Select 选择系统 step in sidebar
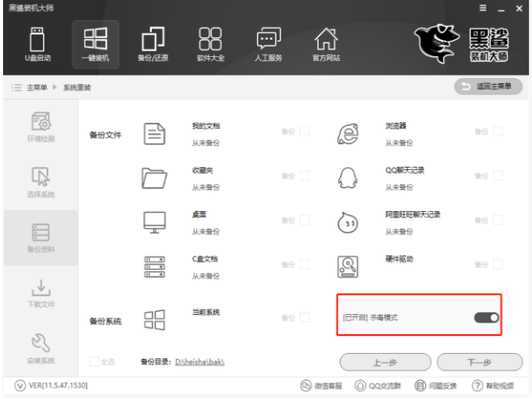The image size is (532, 399). click(41, 181)
